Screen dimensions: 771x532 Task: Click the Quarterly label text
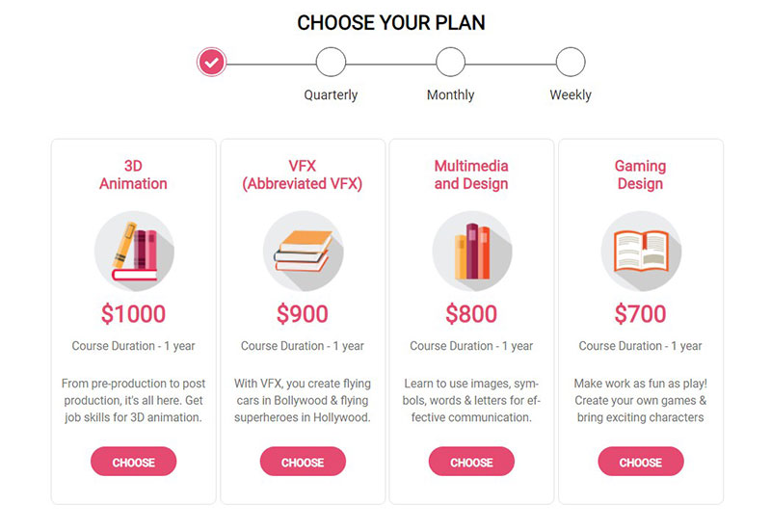pyautogui.click(x=331, y=94)
